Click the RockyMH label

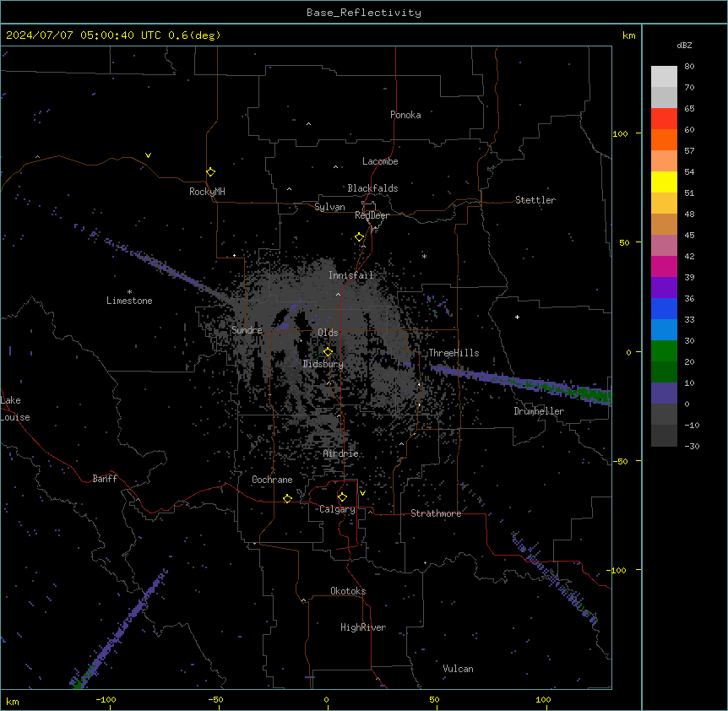pyautogui.click(x=207, y=192)
